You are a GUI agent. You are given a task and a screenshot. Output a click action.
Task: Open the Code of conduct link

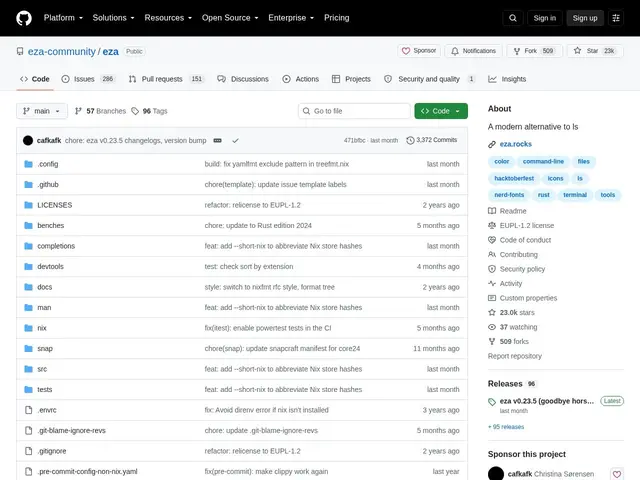pos(525,240)
